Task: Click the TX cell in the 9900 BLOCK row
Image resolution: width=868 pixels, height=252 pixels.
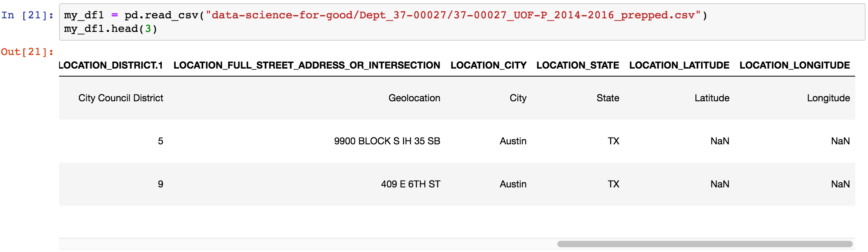Action: point(613,141)
